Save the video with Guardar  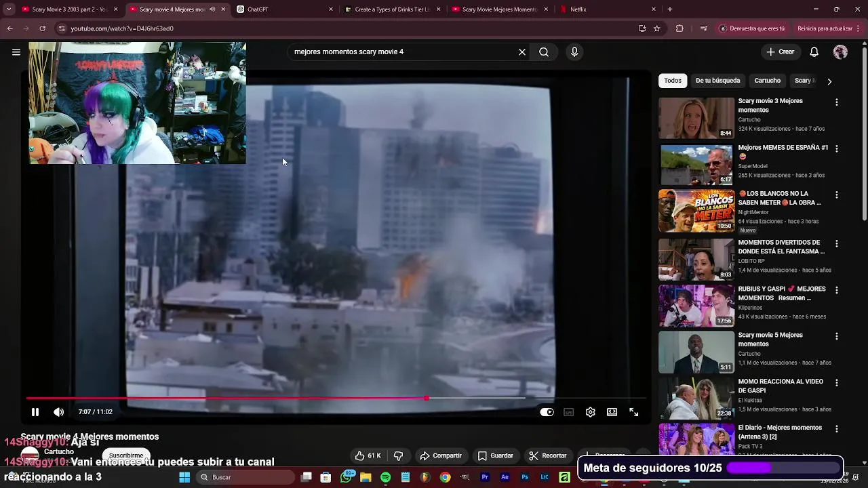coord(495,455)
